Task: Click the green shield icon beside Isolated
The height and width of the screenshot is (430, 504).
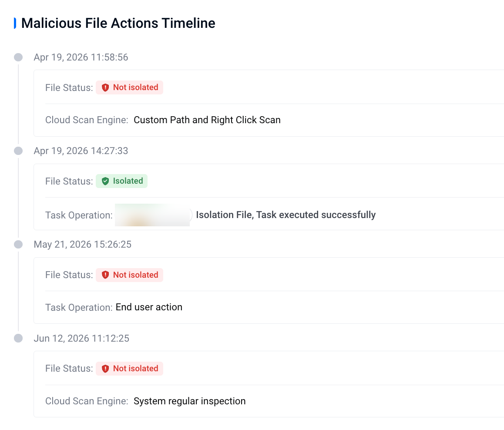Action: click(105, 181)
